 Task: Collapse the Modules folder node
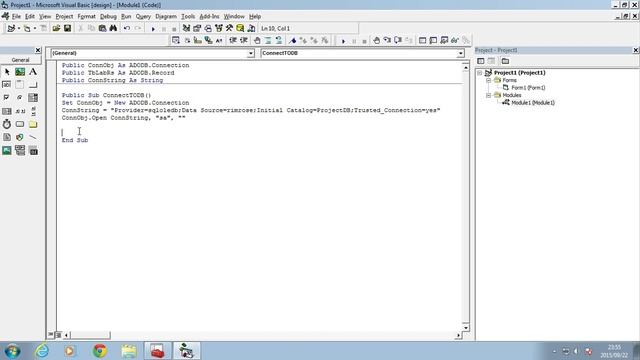click(x=488, y=95)
